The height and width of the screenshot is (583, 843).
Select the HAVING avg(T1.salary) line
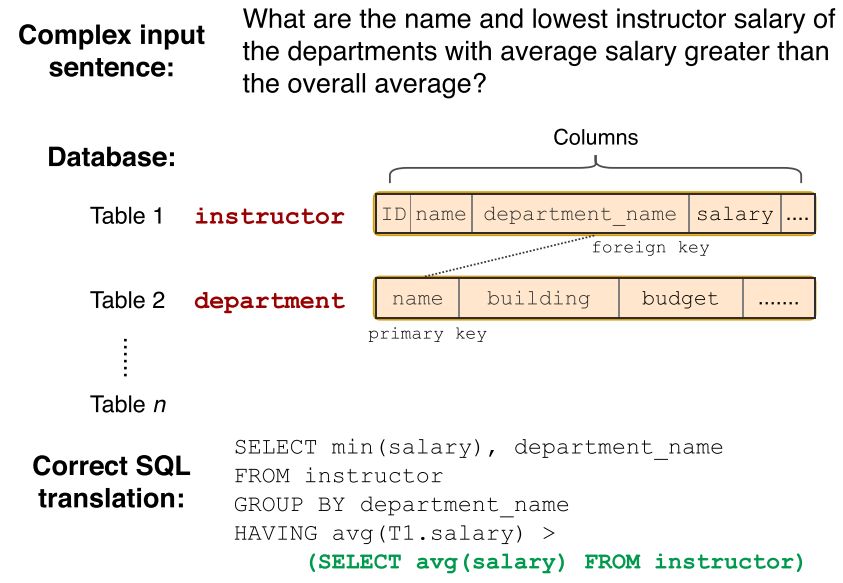(387, 534)
